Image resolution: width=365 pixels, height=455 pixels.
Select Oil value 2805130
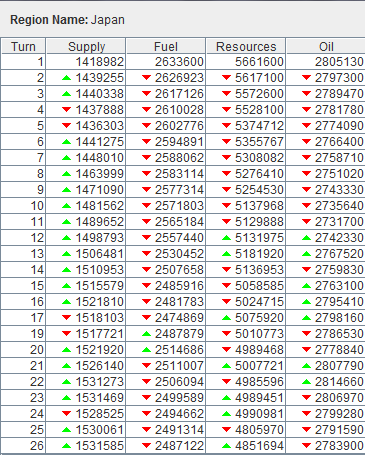click(x=339, y=62)
